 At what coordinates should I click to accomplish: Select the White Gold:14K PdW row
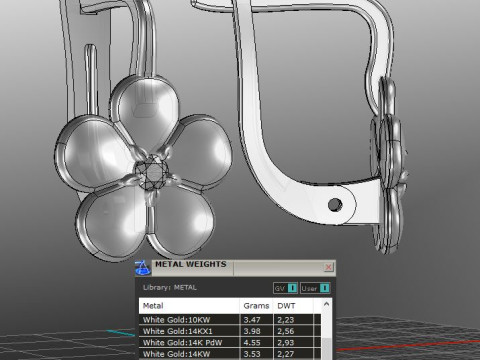click(230, 342)
